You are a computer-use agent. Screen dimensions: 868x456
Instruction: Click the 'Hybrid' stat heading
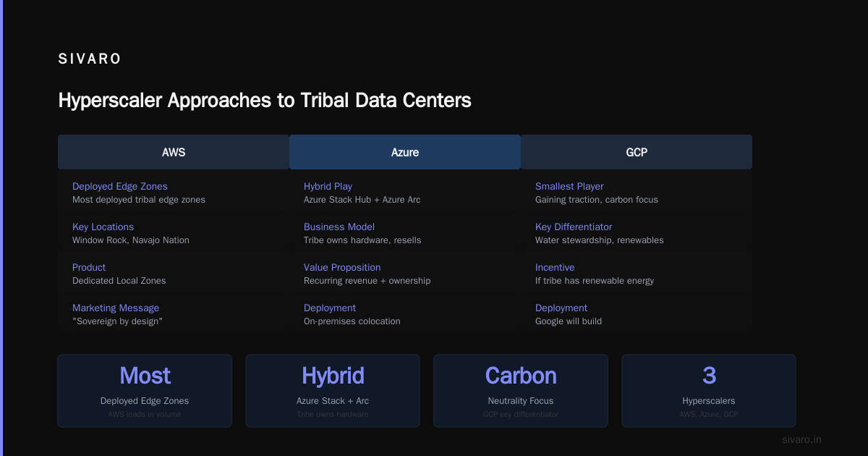tap(333, 376)
